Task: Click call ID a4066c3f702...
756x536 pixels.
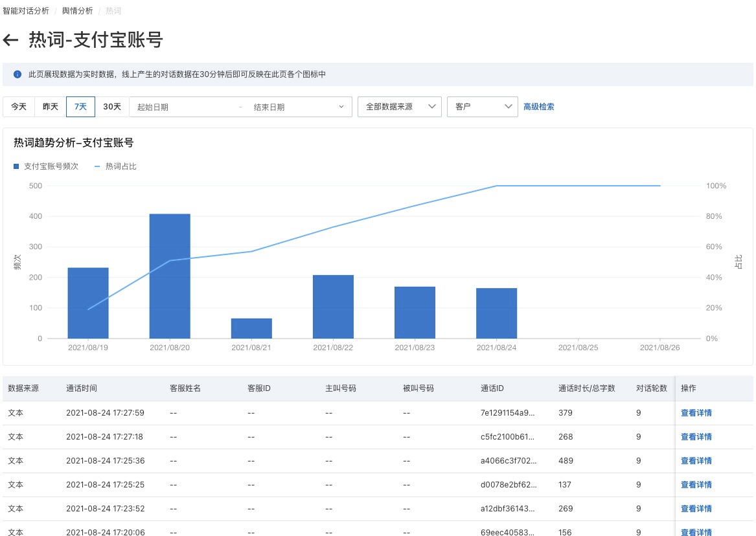Action: (509, 461)
